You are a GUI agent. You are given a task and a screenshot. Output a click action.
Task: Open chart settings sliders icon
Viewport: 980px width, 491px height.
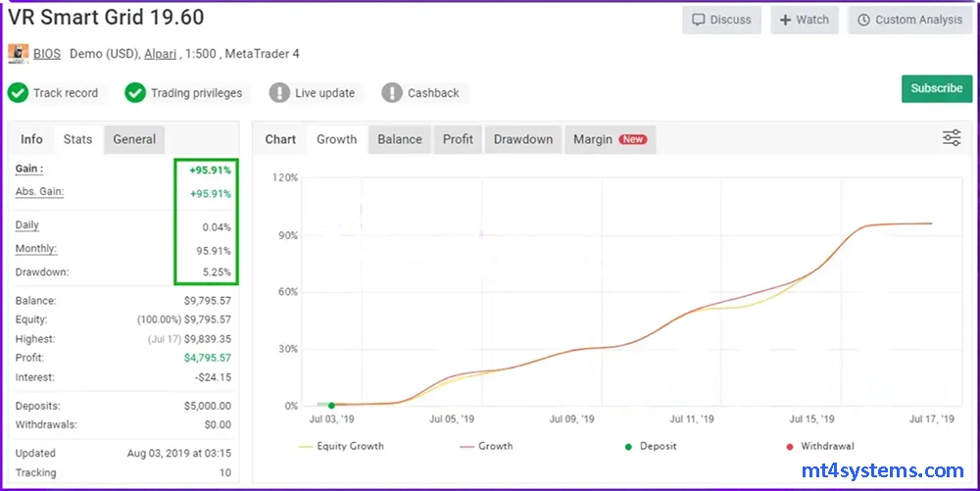[x=951, y=138]
